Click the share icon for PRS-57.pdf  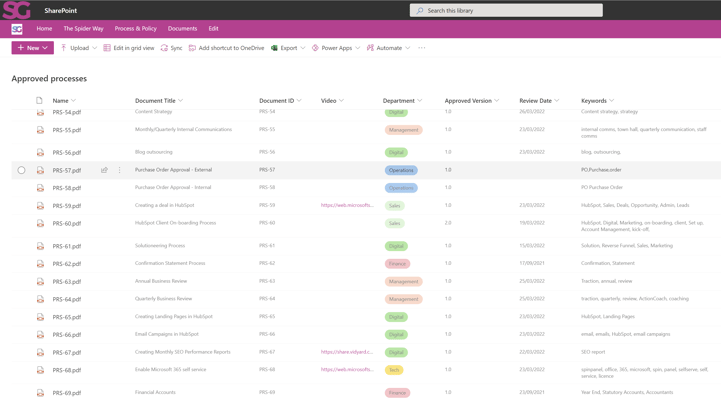point(104,170)
